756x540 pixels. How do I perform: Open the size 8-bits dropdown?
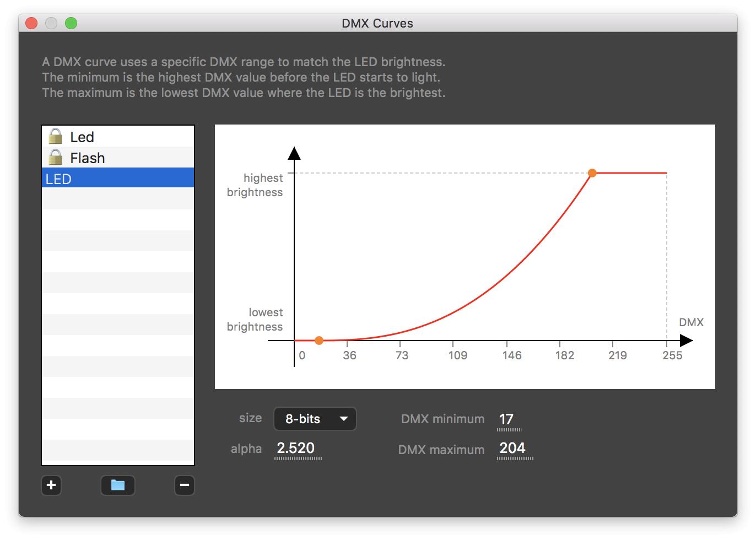[315, 419]
